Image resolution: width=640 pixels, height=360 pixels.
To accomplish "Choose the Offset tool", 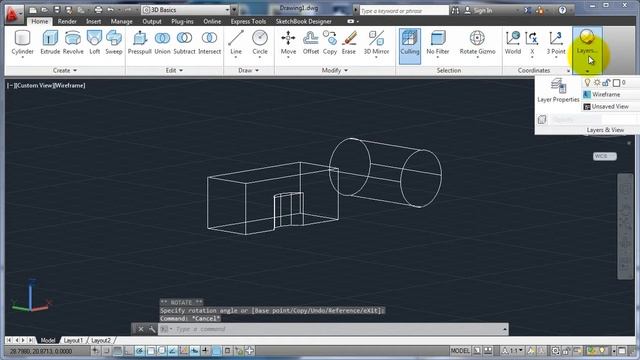I will coord(311,43).
